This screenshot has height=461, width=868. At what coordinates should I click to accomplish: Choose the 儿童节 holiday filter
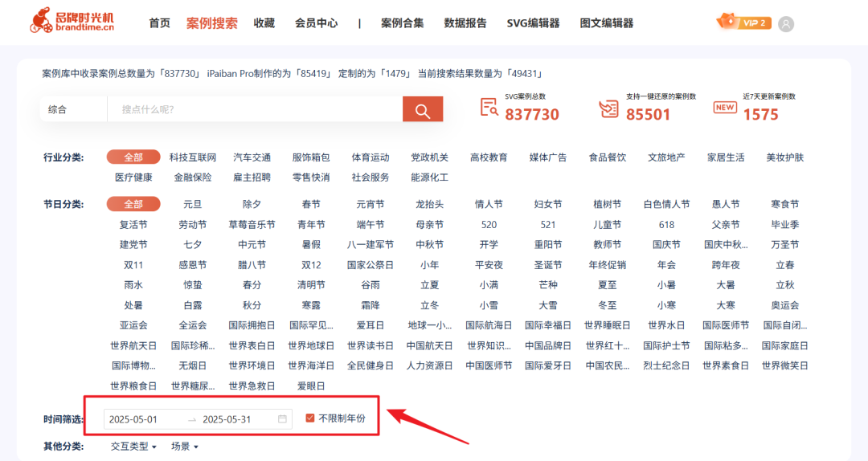tap(608, 225)
